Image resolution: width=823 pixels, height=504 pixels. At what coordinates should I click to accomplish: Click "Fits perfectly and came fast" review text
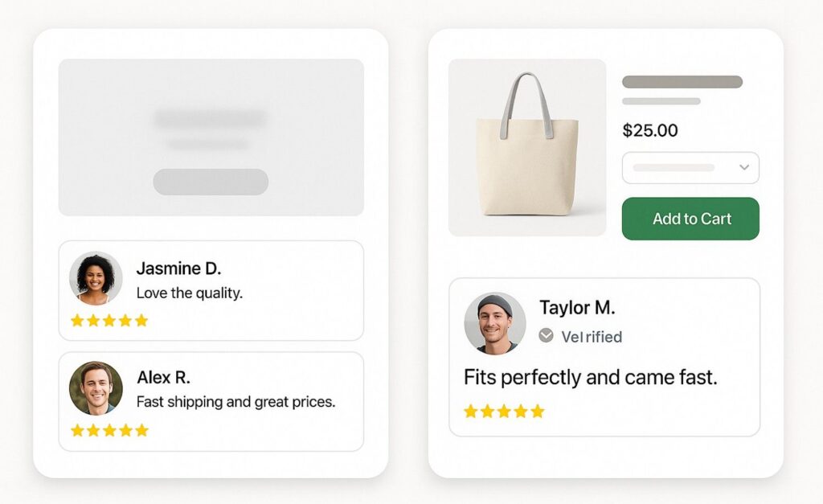(590, 376)
